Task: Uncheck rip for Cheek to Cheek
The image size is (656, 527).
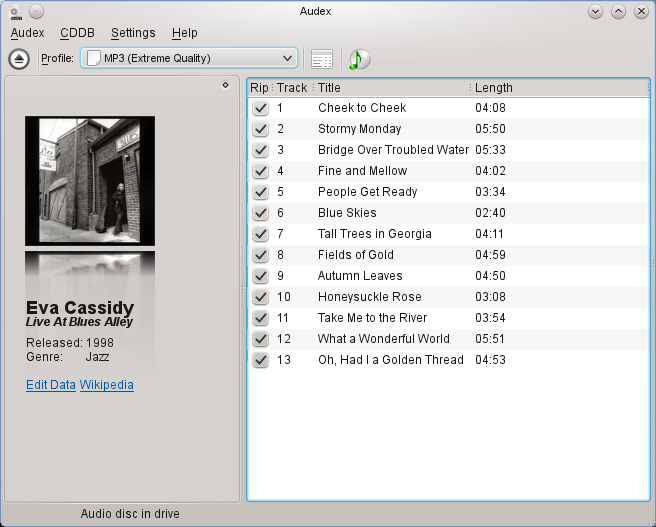Action: pyautogui.click(x=260, y=108)
